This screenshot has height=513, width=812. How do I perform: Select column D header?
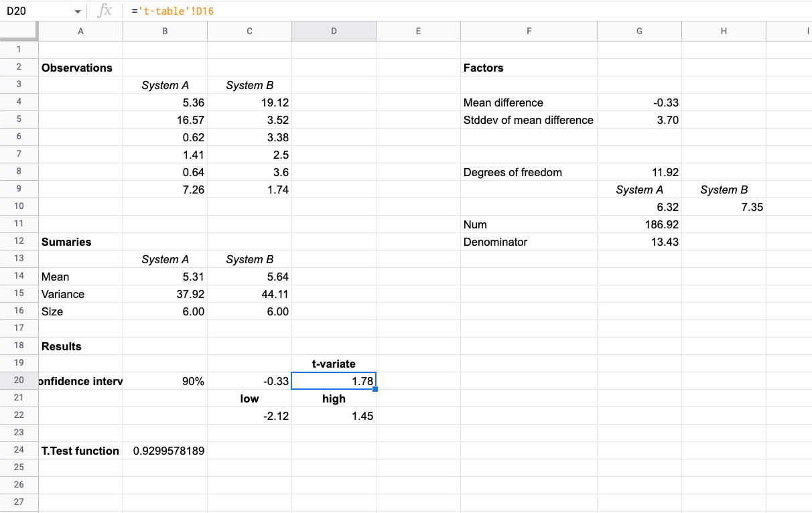tap(334, 31)
